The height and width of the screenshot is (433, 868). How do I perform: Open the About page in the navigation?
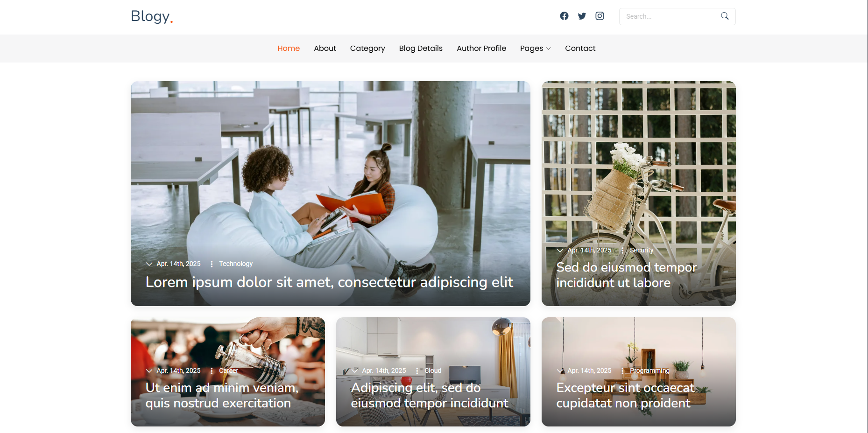click(x=325, y=49)
